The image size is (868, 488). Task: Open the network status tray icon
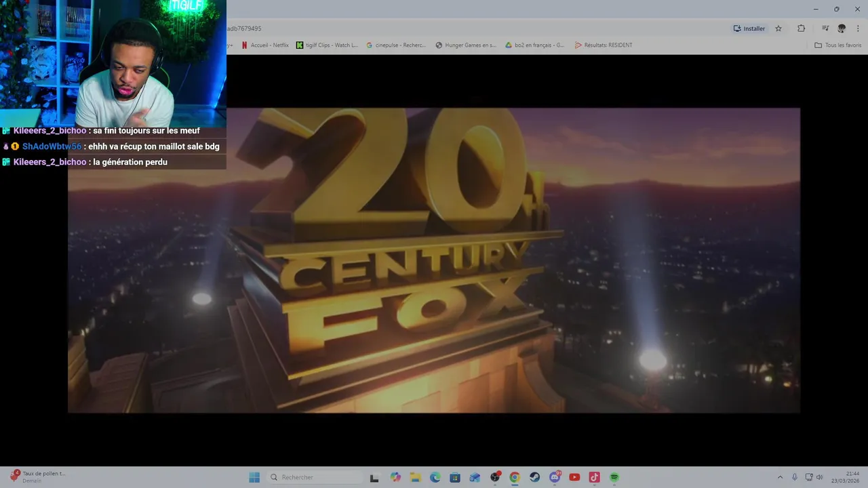(x=809, y=477)
